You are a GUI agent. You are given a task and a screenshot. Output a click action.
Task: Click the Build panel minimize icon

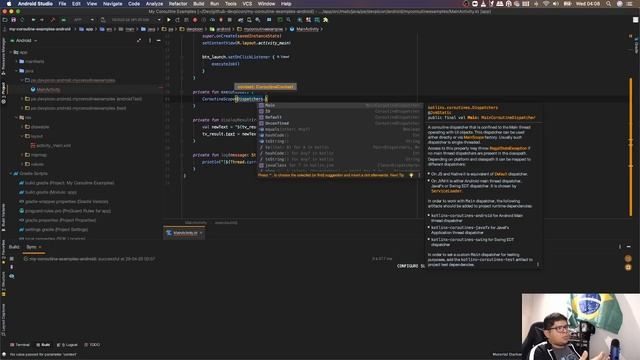pyautogui.click(x=629, y=247)
